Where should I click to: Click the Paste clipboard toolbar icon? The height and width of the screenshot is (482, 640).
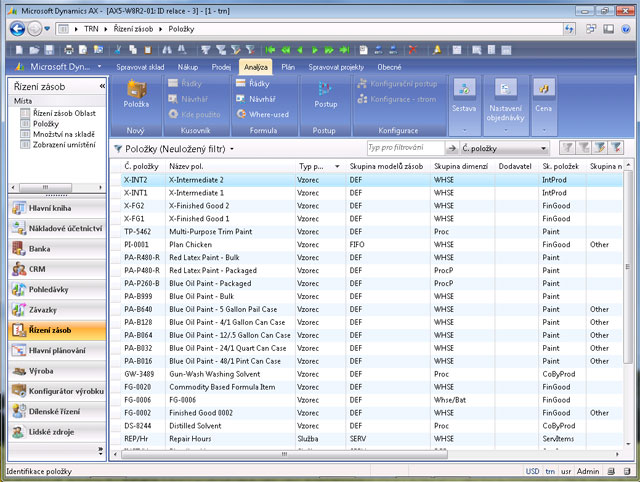148,50
